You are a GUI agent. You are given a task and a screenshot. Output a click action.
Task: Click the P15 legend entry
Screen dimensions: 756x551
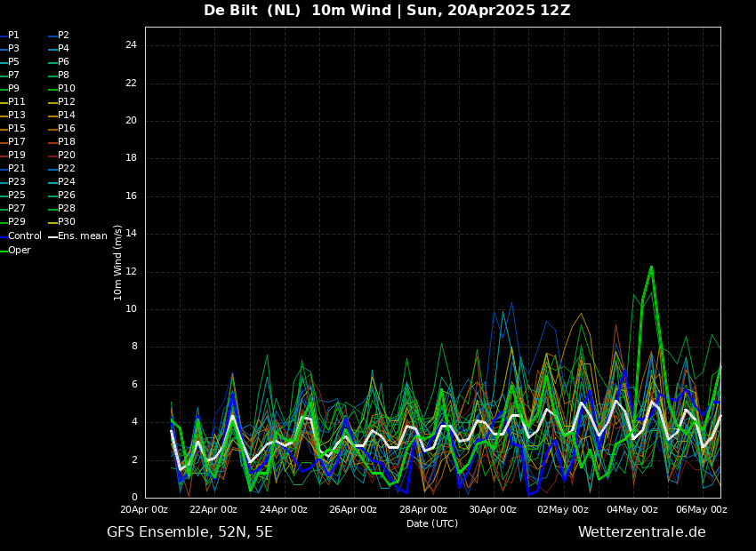coord(12,129)
